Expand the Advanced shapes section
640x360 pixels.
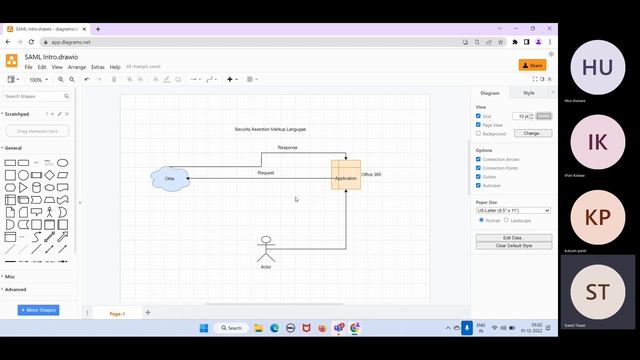coord(15,289)
